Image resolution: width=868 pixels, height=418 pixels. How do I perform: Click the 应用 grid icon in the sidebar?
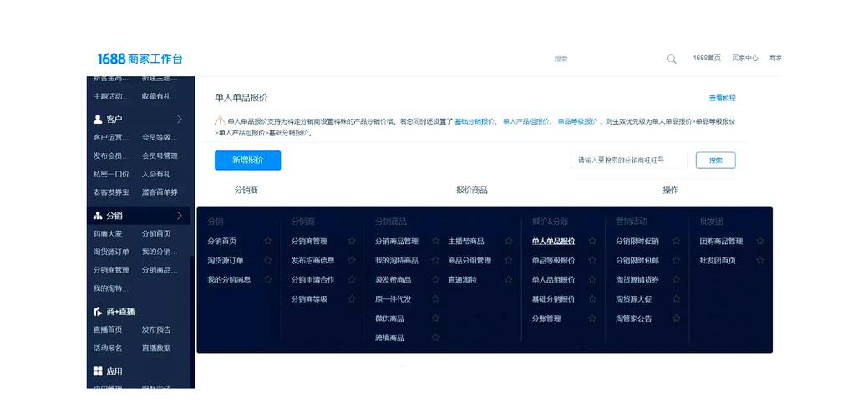98,371
